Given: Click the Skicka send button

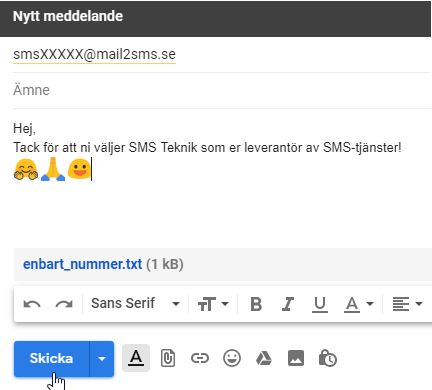Looking at the screenshot, I should click(52, 359).
